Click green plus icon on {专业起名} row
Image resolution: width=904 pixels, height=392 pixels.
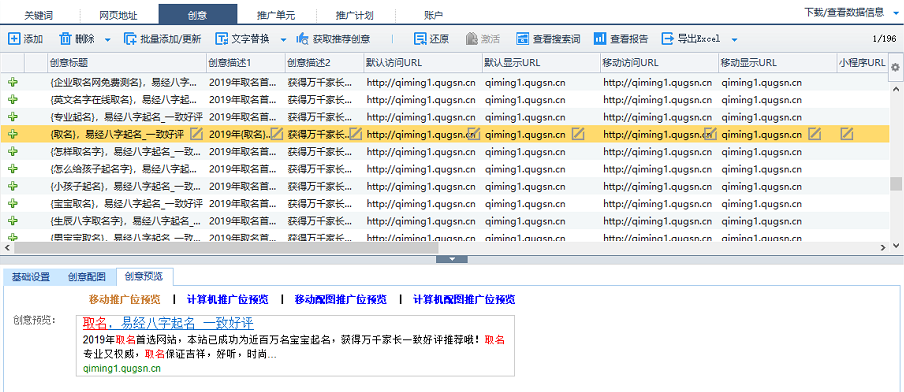(x=12, y=117)
